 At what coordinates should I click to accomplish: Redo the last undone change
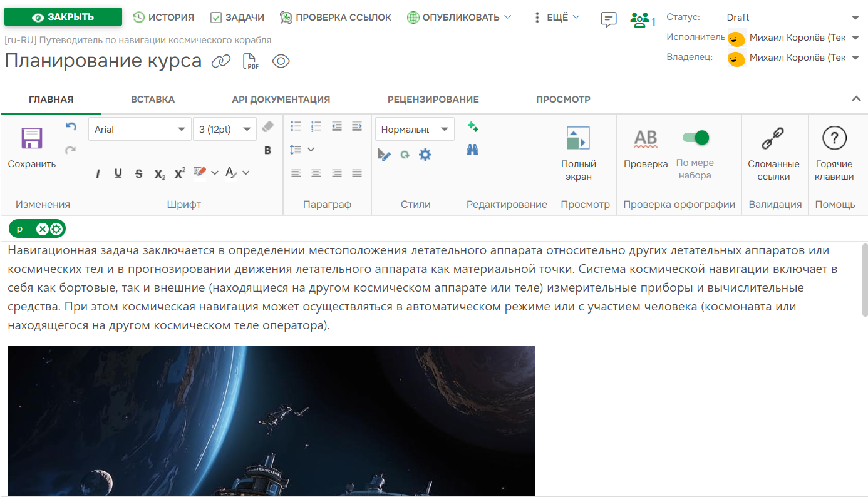point(71,150)
